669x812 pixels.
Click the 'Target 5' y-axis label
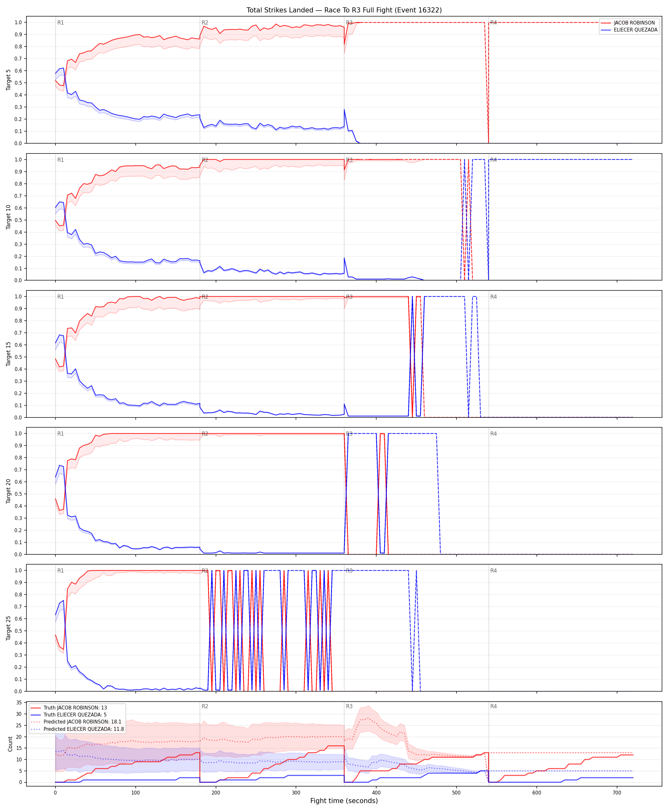(9, 80)
